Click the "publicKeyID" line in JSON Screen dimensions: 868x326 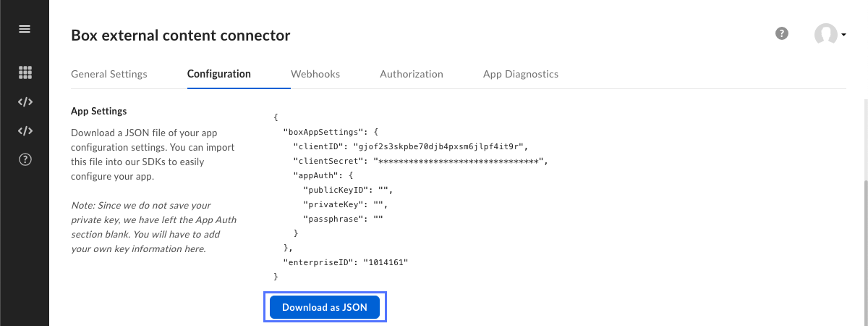tap(347, 190)
